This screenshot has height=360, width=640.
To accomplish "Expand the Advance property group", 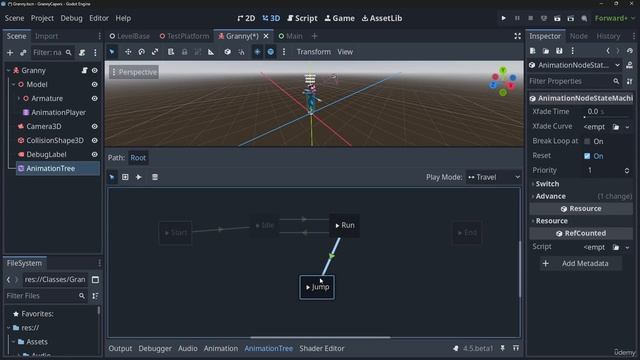I will [x=581, y=196].
